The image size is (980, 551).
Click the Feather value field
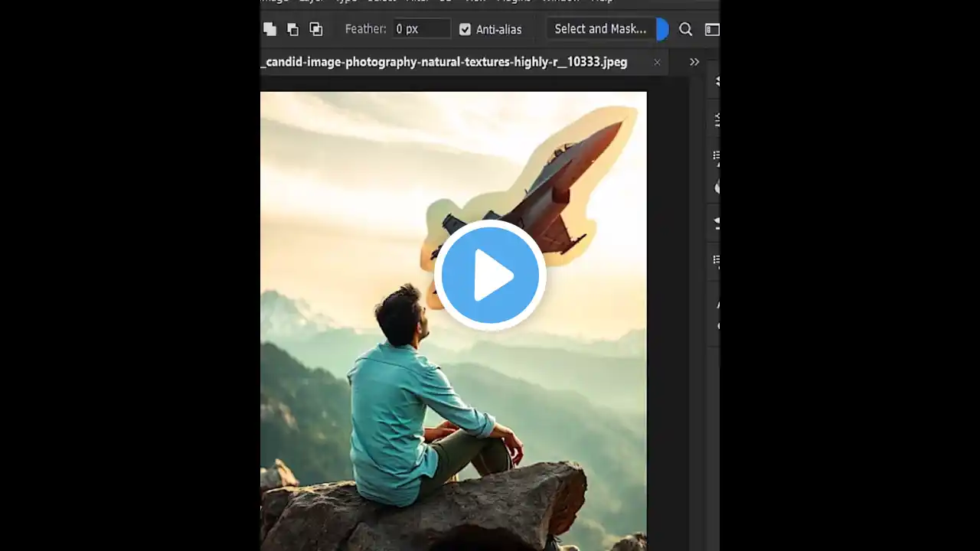(x=421, y=29)
